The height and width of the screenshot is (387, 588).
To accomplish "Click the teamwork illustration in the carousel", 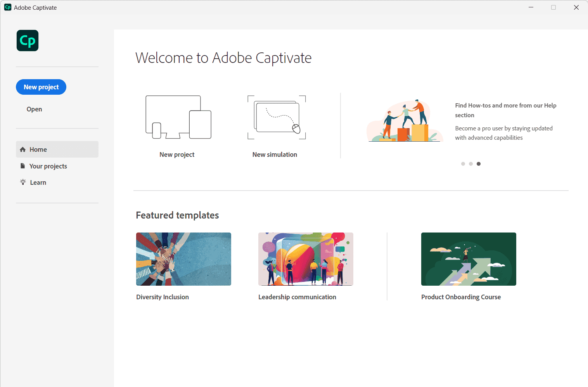I will (x=405, y=121).
